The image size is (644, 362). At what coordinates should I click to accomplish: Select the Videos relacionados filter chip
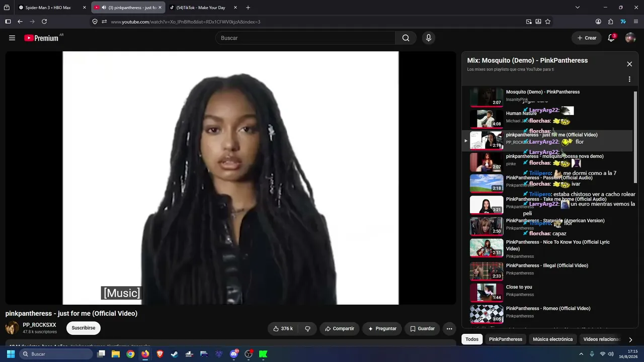coord(602,339)
